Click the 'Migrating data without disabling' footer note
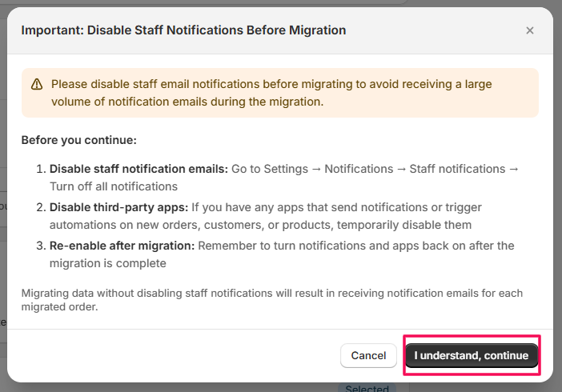 click(x=272, y=300)
